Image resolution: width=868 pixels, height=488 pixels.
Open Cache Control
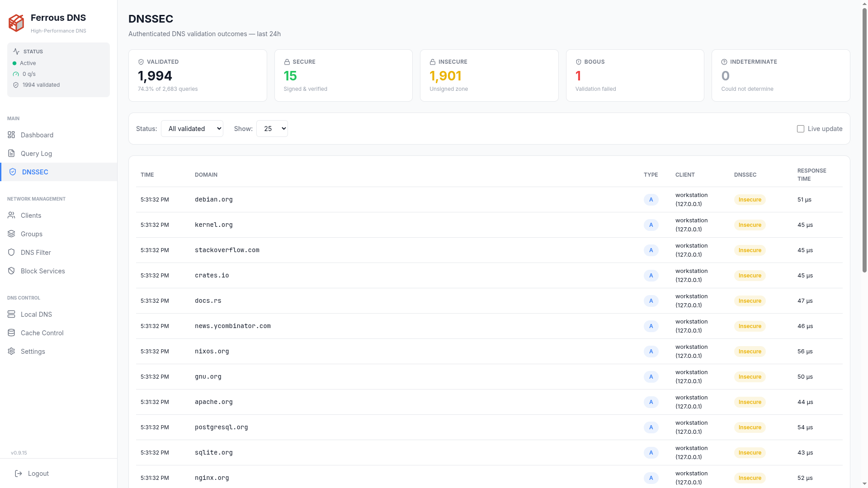[x=59, y=333]
